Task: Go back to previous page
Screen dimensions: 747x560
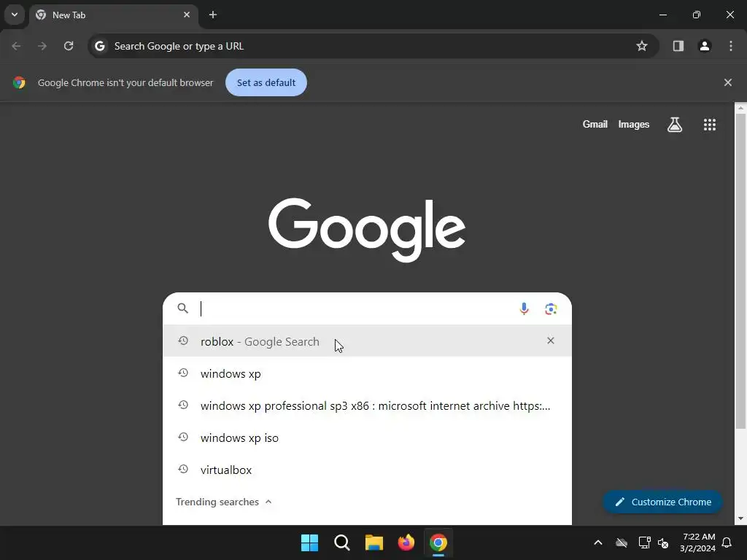Action: click(x=16, y=46)
